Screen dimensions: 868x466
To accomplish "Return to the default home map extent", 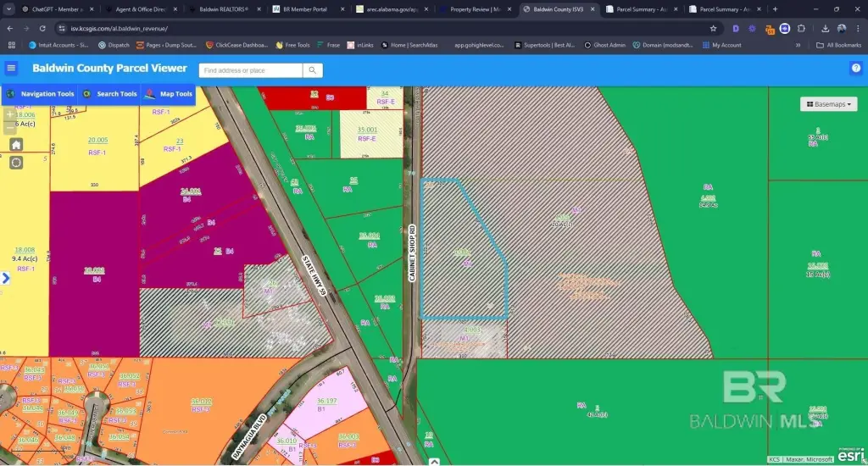I will [16, 145].
